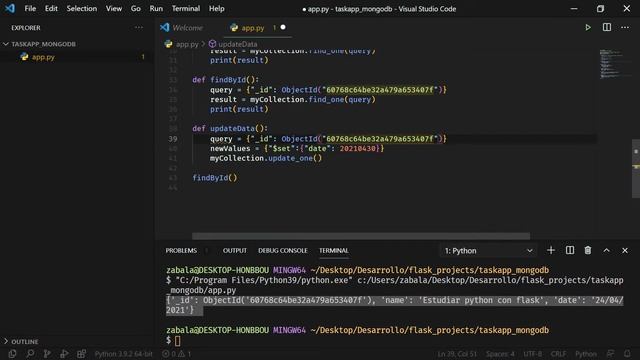Open the Terminal menu
Screen dimensions: 640x360
click(186, 9)
